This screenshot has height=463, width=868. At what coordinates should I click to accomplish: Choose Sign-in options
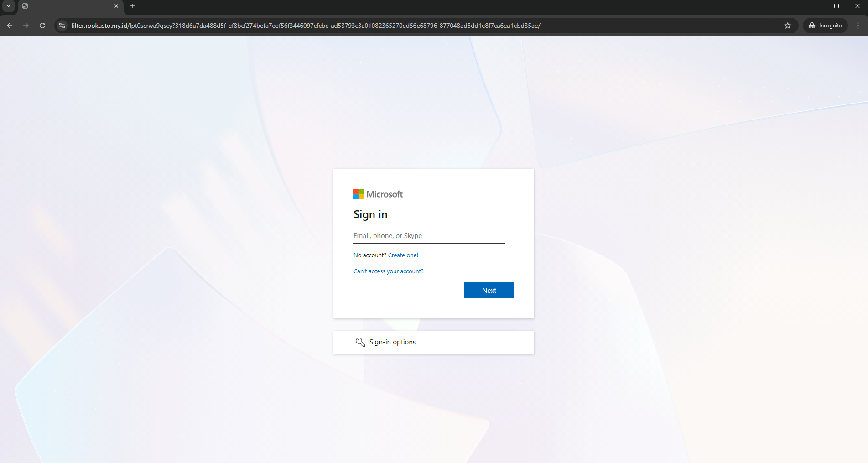(x=392, y=342)
